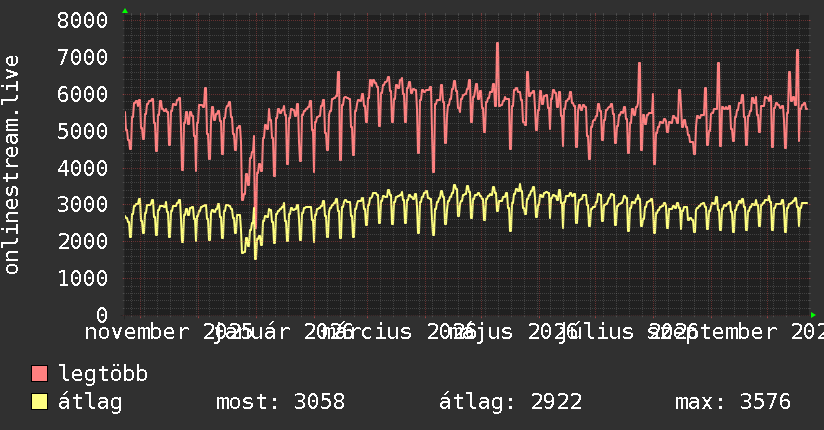Click the 6000 y-axis label
Viewport: 824px width, 430px height.
(x=82, y=94)
